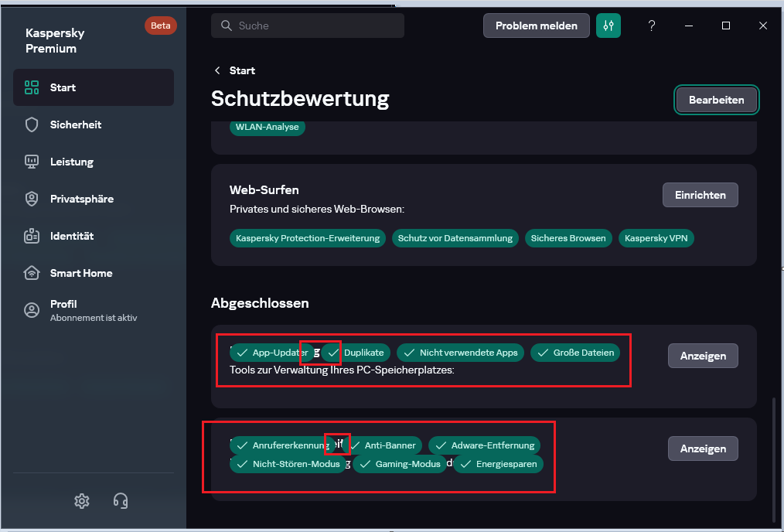
Task: Click the Leistung monitor icon
Action: (32, 162)
